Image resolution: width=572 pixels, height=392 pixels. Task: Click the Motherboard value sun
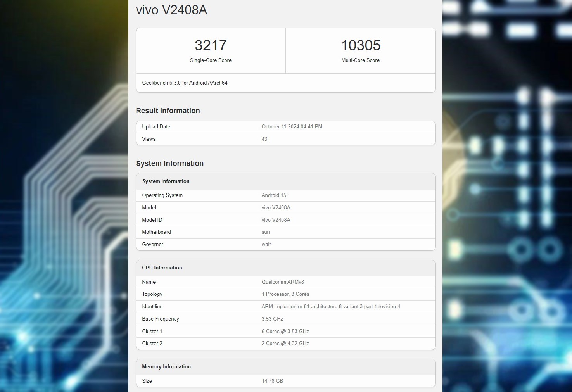(266, 232)
